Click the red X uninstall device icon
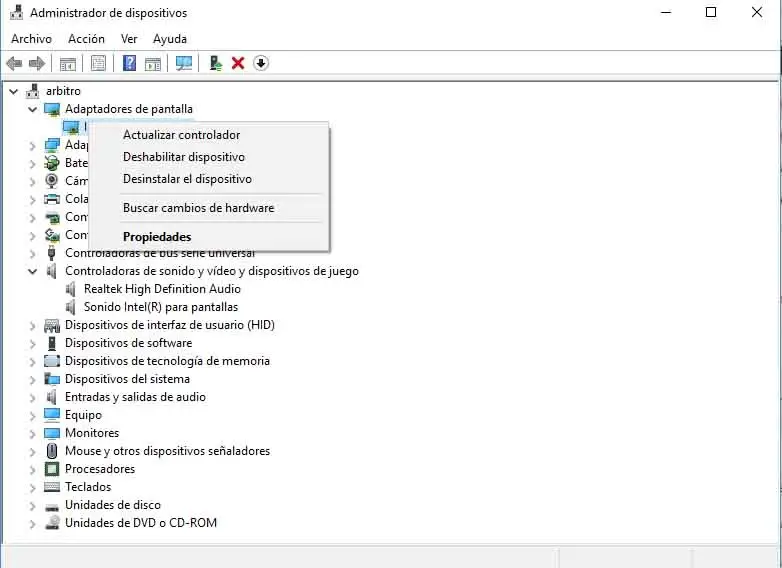782x568 pixels. (x=238, y=63)
